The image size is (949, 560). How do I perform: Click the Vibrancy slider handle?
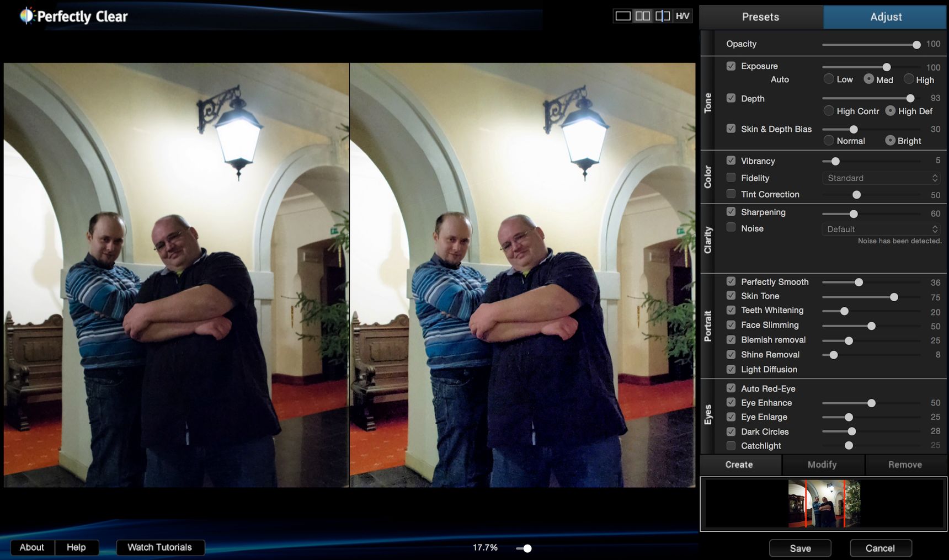click(835, 161)
